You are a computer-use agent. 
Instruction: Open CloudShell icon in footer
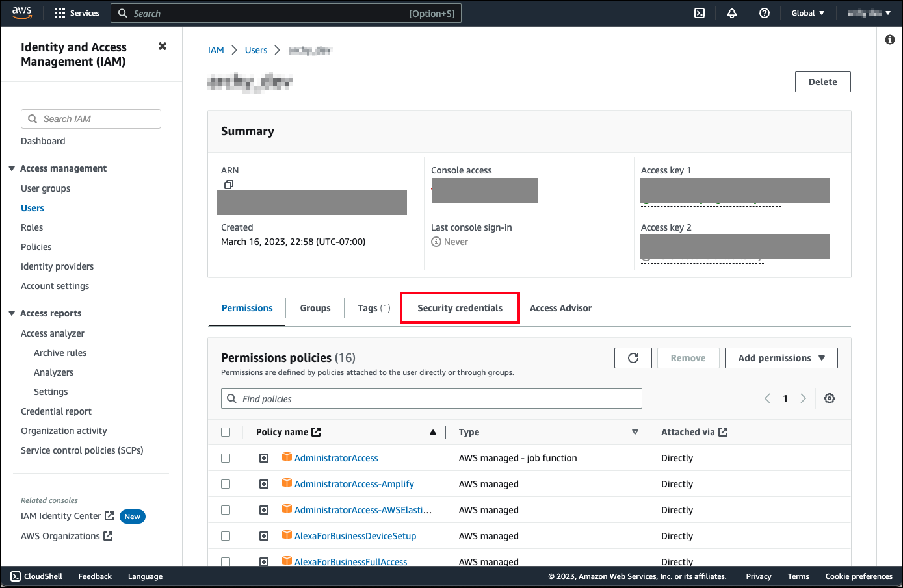16,576
